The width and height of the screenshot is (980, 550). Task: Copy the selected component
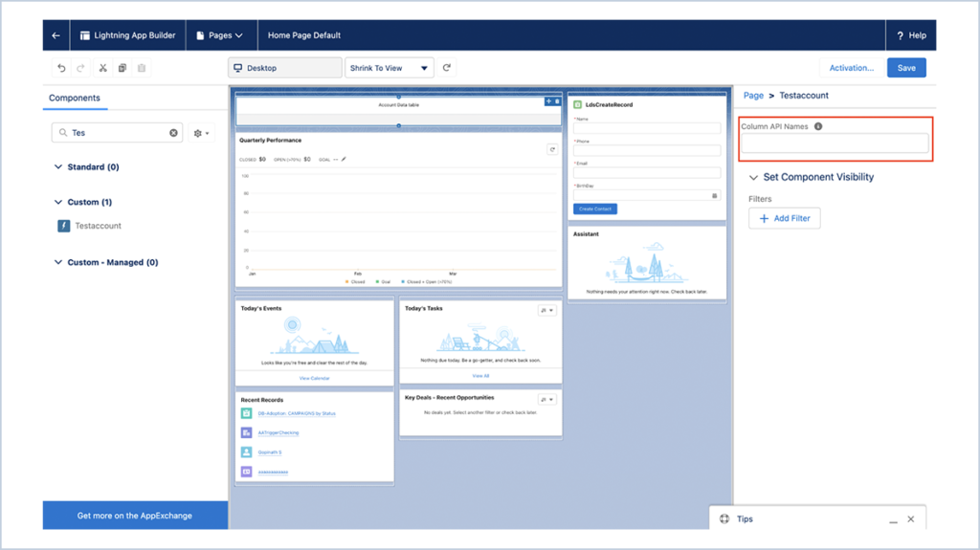[x=122, y=68]
